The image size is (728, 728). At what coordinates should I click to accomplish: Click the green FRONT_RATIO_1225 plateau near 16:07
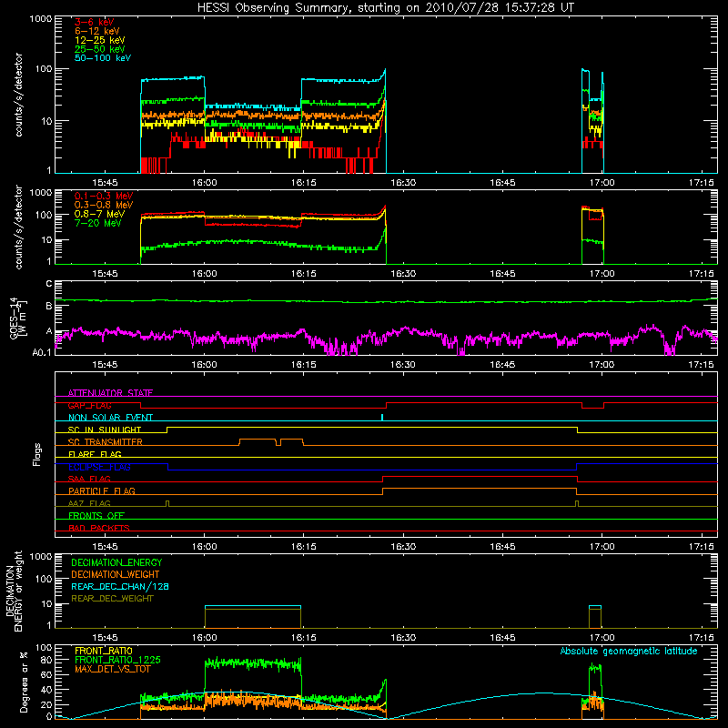point(253,663)
